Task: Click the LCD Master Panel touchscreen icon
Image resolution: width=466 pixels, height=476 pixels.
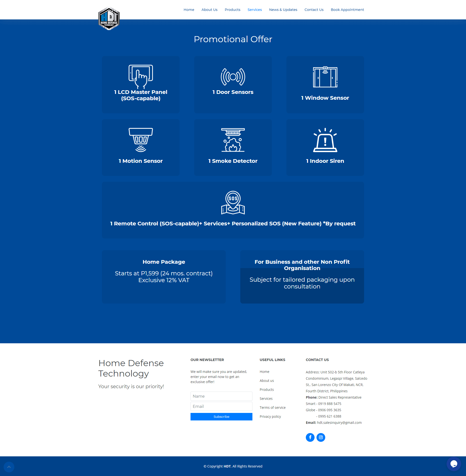Action: point(141,76)
